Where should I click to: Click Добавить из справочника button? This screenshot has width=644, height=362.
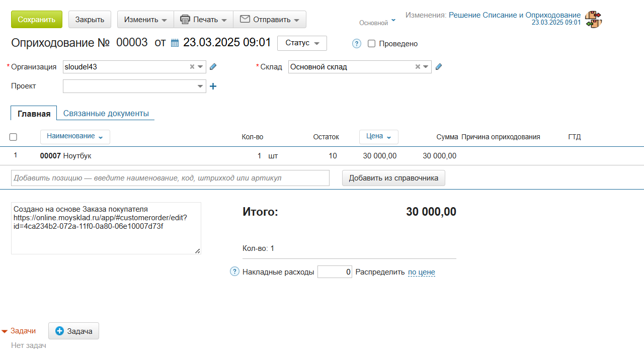coord(393,178)
